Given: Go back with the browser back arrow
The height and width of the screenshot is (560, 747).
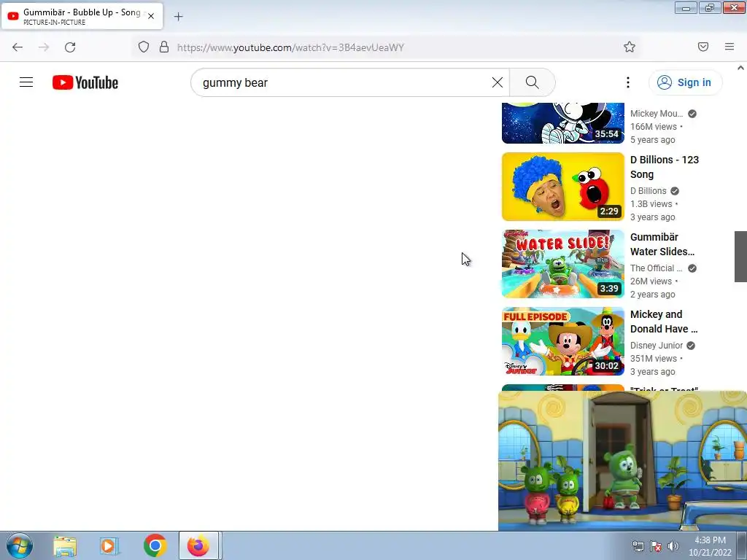Looking at the screenshot, I should tap(18, 47).
